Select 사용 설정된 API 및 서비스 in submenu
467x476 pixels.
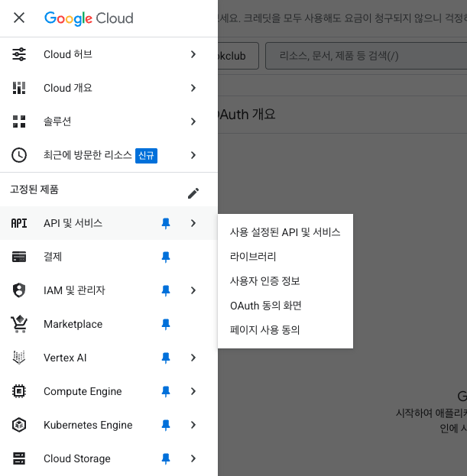(285, 232)
